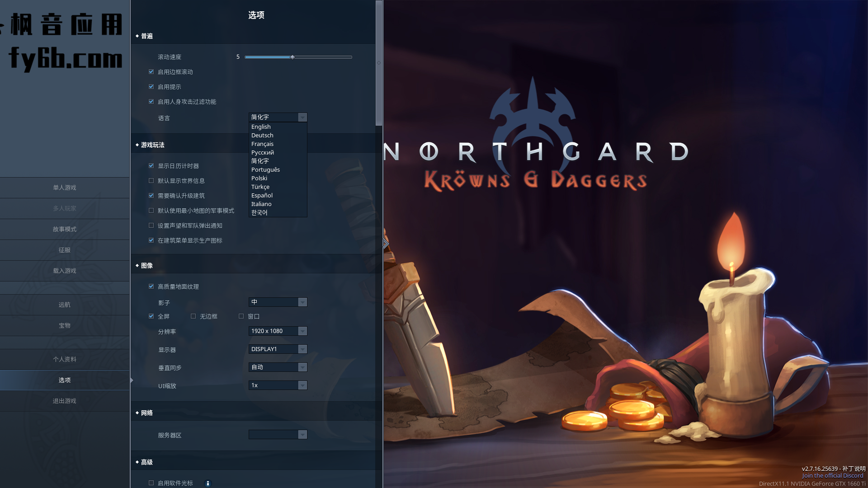868x488 pixels.
Task: Collapse the 图像 section header
Action: click(x=144, y=266)
